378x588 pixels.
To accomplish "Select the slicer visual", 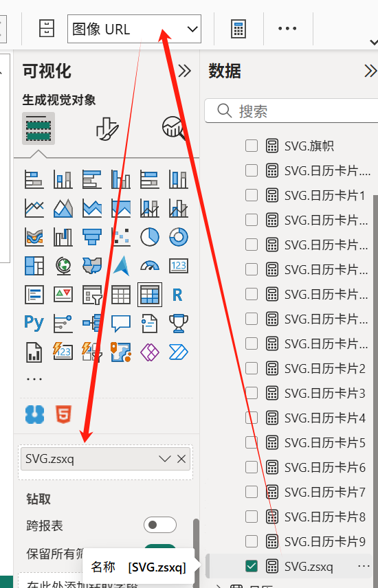I will point(92,295).
